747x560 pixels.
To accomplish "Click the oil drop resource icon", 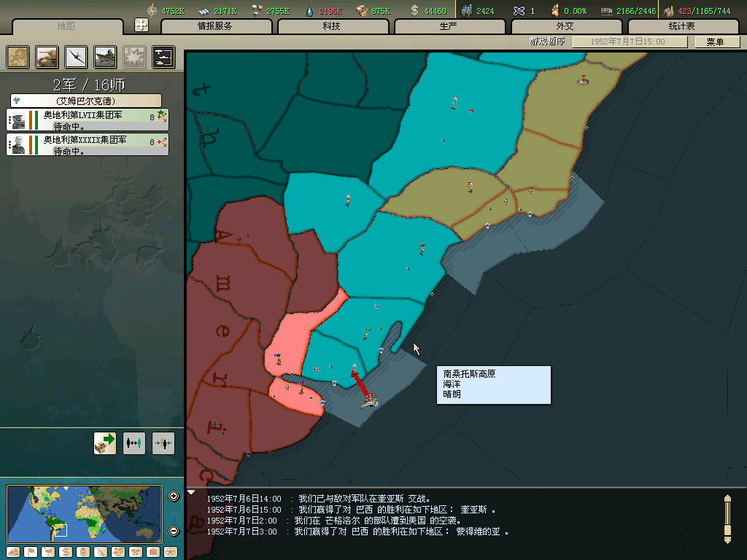I will [x=309, y=10].
